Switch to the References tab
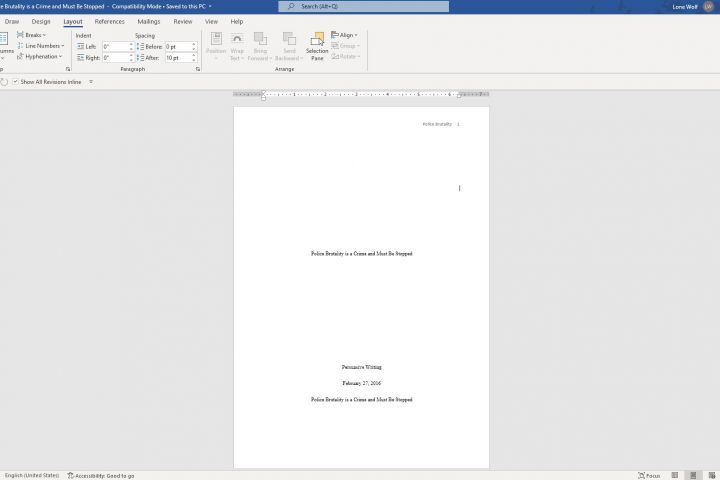720x480 pixels. (109, 22)
